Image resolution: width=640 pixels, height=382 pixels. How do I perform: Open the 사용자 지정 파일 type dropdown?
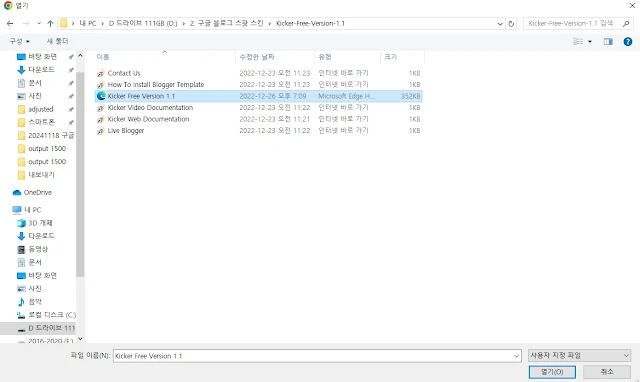[x=580, y=355]
